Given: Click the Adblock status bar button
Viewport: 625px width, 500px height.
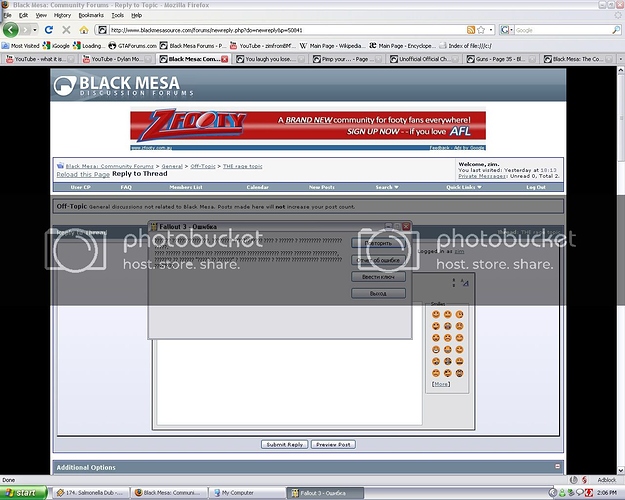Looking at the screenshot, I should 606,480.
